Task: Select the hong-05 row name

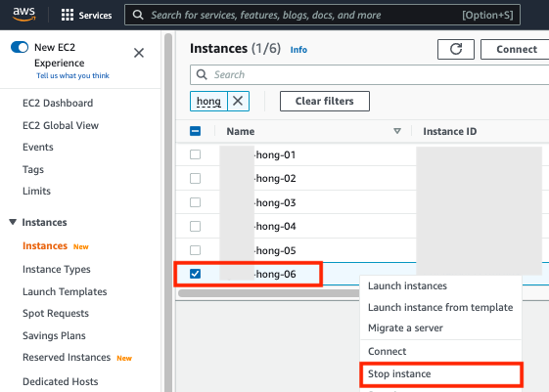Action: (276, 250)
